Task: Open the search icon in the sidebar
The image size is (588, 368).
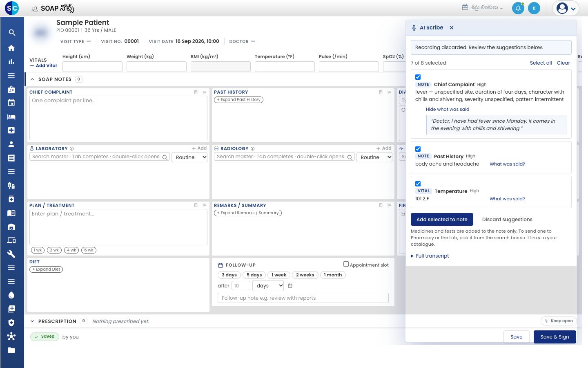Action: (11, 33)
